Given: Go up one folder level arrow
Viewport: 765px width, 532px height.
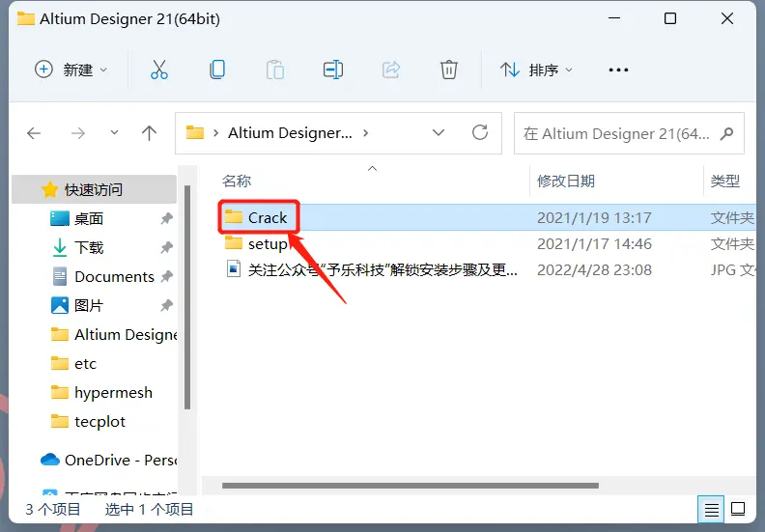Looking at the screenshot, I should pyautogui.click(x=150, y=133).
